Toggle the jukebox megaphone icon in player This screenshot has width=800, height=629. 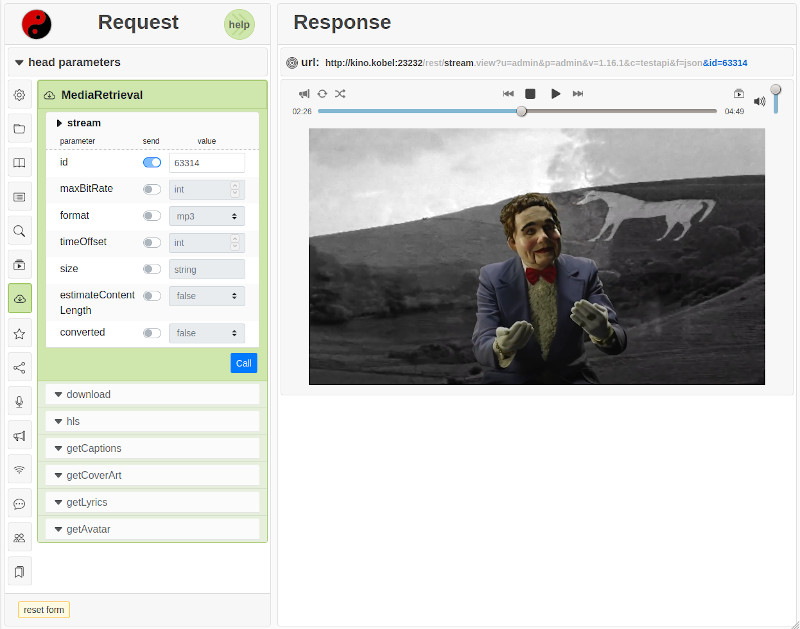(x=304, y=94)
